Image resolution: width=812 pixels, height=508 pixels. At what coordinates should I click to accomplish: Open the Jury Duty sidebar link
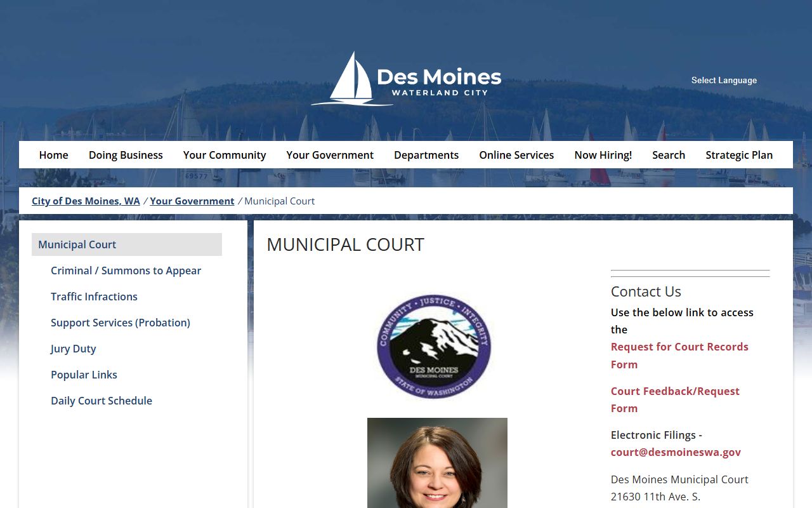click(74, 349)
